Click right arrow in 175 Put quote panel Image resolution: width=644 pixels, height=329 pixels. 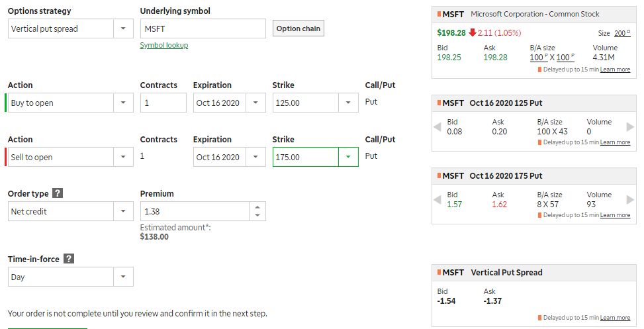tap(630, 200)
